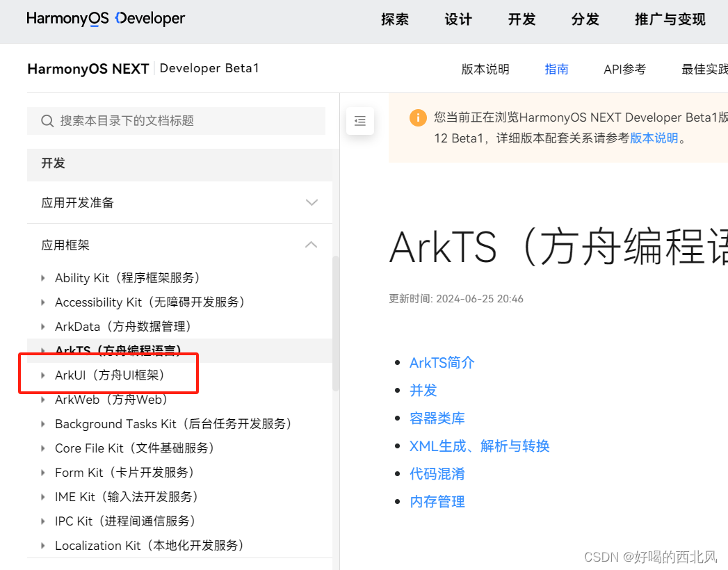Expand the Localization Kit tree arrow
The height and width of the screenshot is (570, 728).
coord(42,546)
